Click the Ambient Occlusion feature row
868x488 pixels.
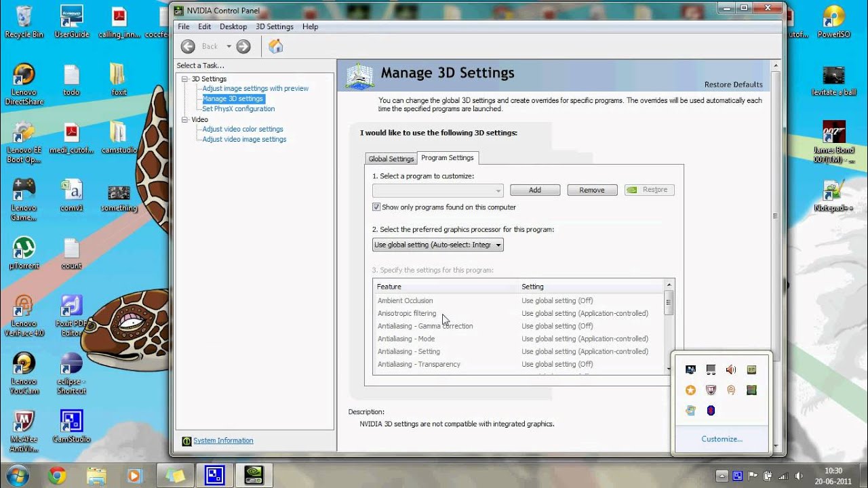click(x=518, y=300)
